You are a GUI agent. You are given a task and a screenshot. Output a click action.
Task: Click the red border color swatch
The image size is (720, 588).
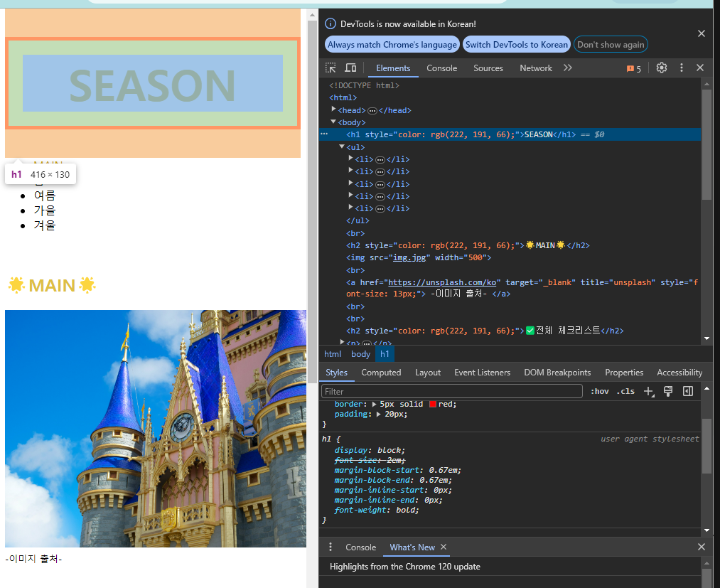point(433,405)
